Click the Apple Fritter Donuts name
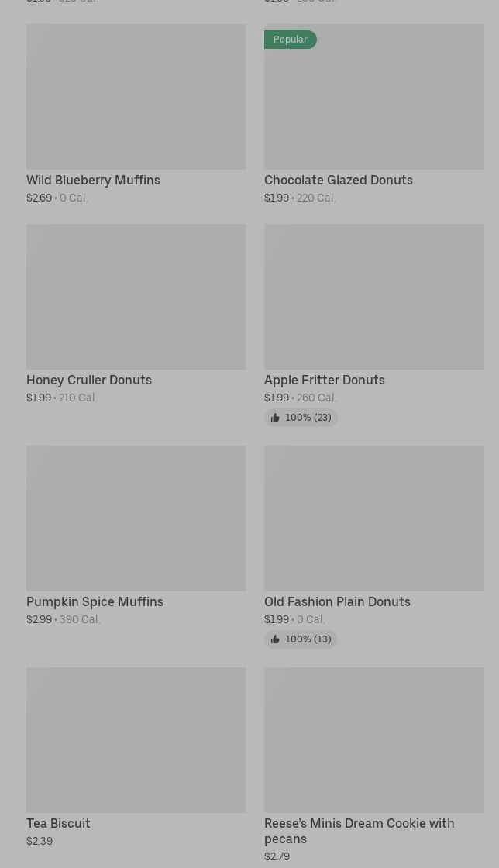 pyautogui.click(x=324, y=380)
